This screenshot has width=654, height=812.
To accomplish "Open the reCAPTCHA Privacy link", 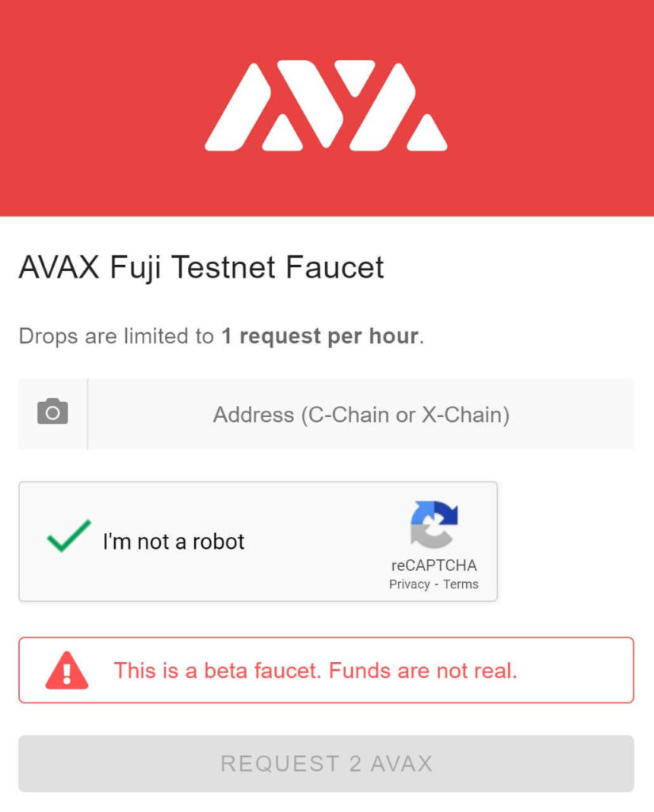I will (x=409, y=584).
